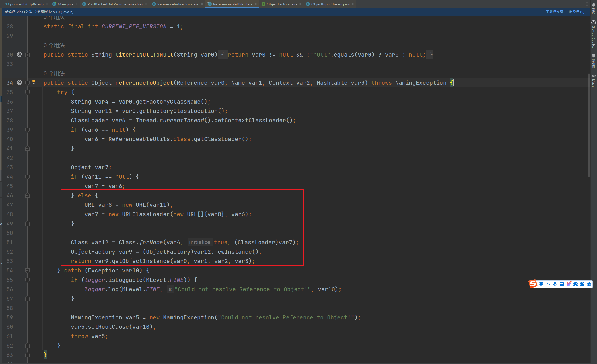The width and height of the screenshot is (597, 364).
Task: Collapse the if (var11 == null) block
Action: tap(28, 177)
